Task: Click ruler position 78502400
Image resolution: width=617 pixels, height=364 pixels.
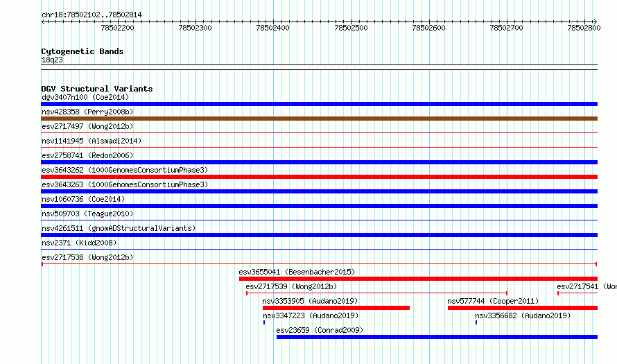Action: coord(272,28)
